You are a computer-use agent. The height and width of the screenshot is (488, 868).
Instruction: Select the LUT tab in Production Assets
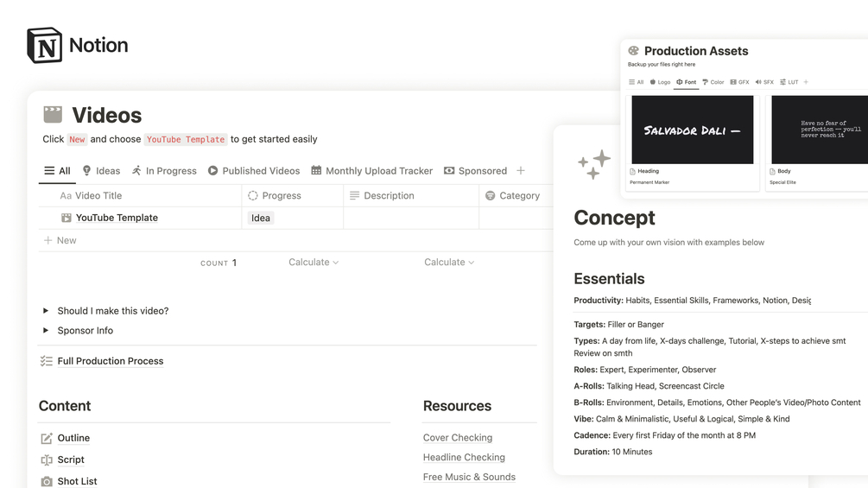[789, 82]
